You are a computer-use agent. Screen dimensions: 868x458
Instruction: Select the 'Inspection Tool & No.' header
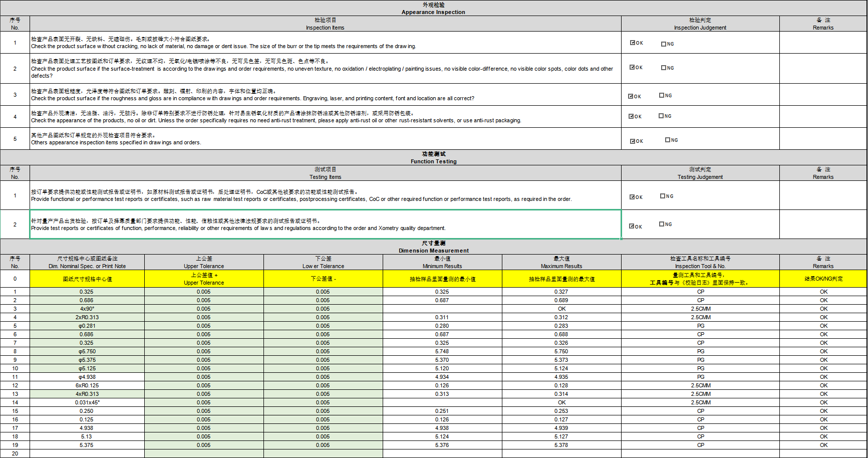coord(700,263)
